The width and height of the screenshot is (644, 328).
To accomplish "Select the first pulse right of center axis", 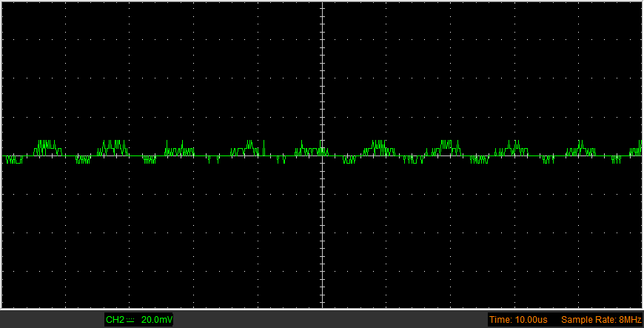I will pos(379,147).
